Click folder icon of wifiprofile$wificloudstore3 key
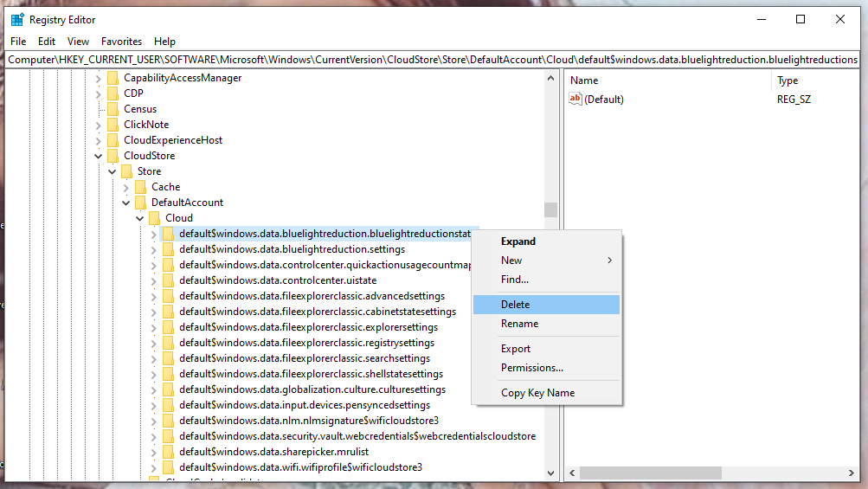 point(168,466)
